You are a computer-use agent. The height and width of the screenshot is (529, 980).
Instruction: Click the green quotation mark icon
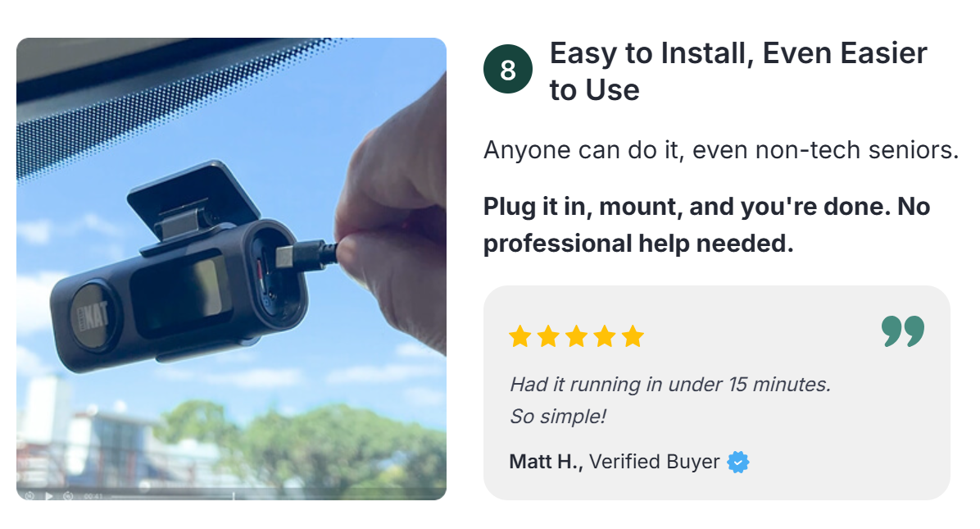point(903,331)
